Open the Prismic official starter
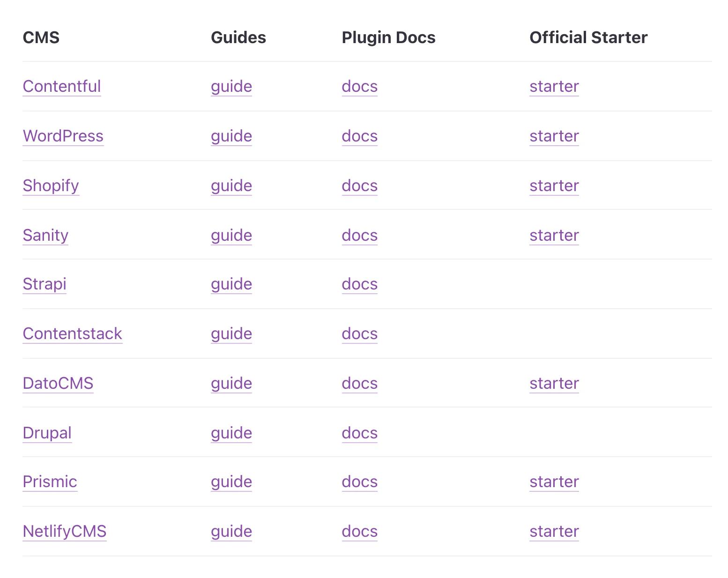This screenshot has height=578, width=728. coord(554,482)
